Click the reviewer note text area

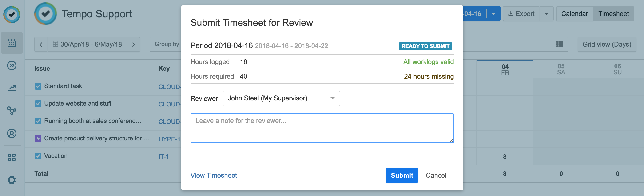tap(322, 128)
